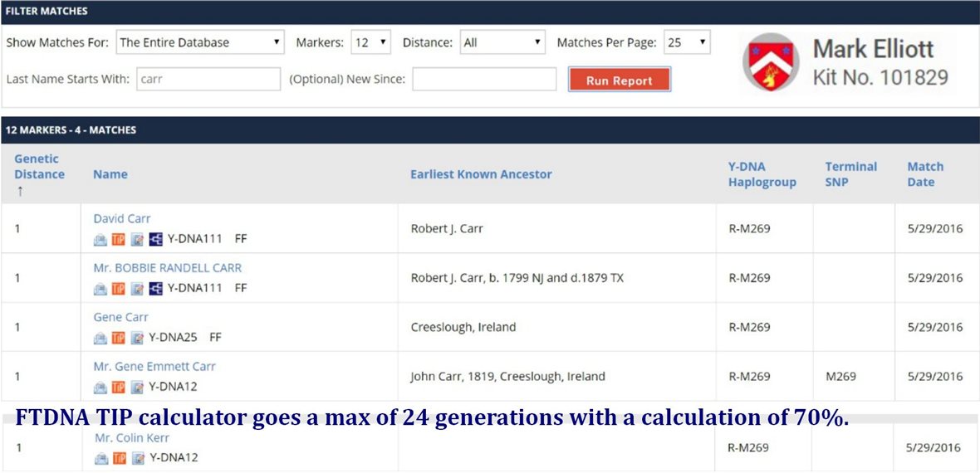980x473 pixels.
Task: View the family tree icon for David Carr
Action: [x=155, y=240]
